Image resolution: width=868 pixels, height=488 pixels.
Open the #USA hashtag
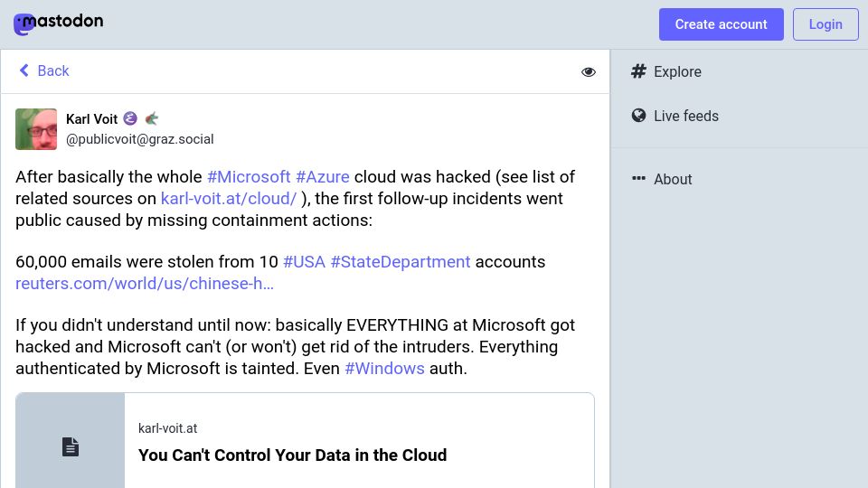click(304, 261)
